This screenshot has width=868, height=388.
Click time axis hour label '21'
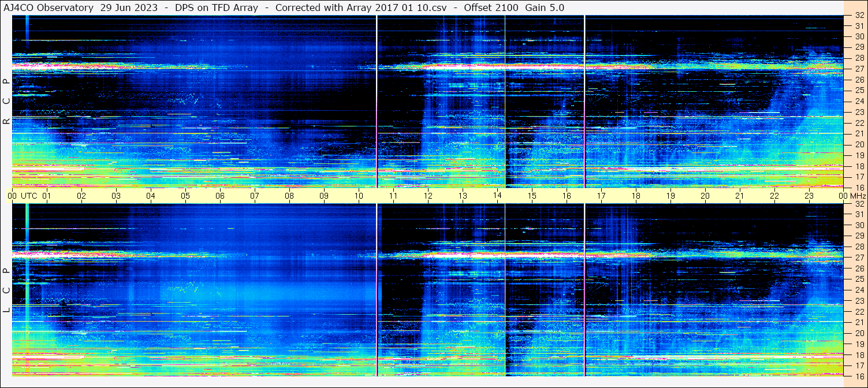tap(740, 196)
